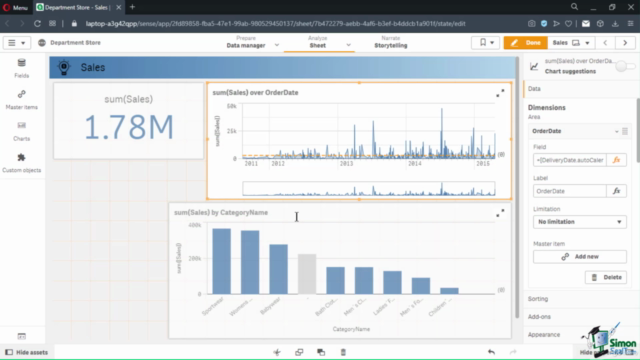Click the line chart type icon in properties
Image resolution: width=640 pixels, height=360 pixels.
[534, 66]
